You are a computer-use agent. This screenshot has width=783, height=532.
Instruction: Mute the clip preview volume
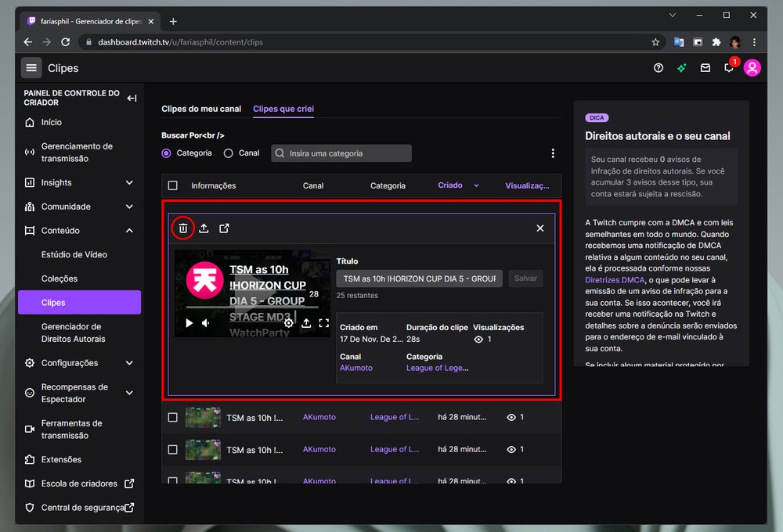[206, 323]
